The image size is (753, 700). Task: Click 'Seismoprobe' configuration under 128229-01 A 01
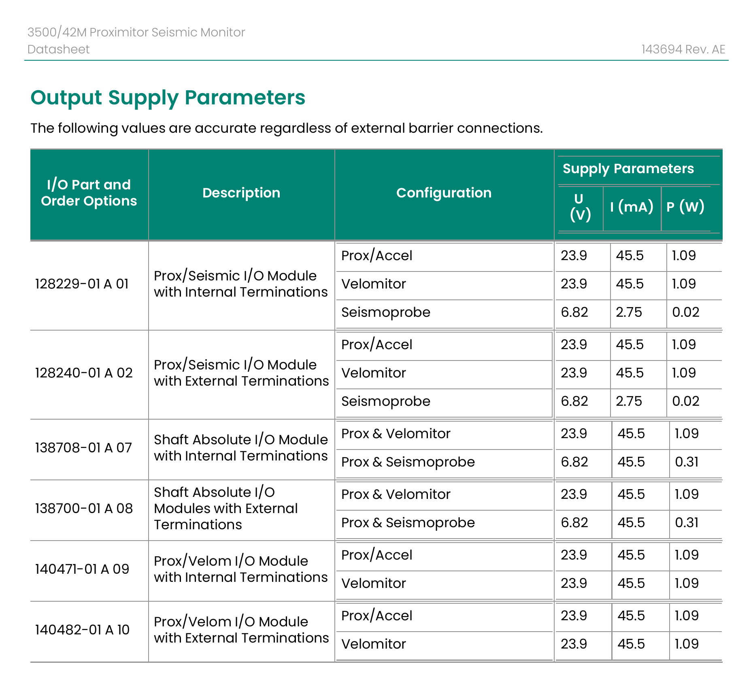click(x=386, y=312)
